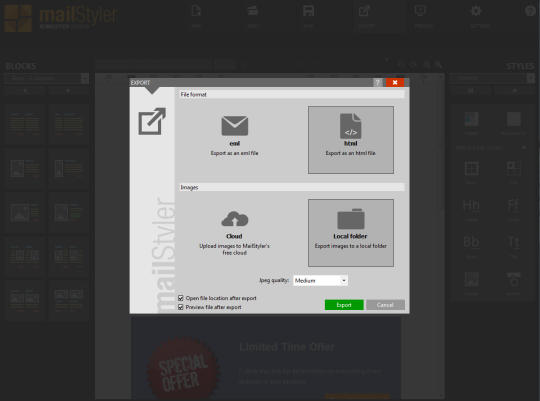Click the Cancel button
540x401 pixels.
point(385,305)
